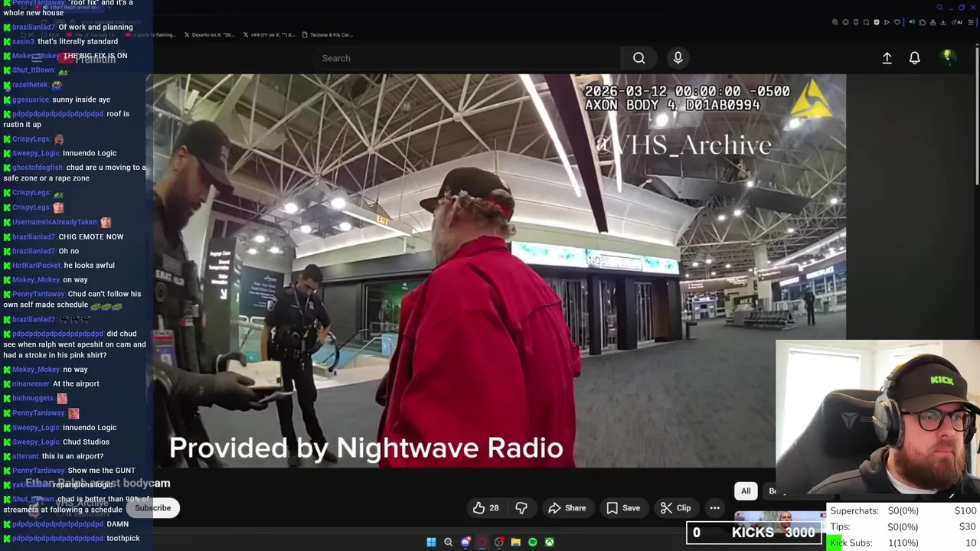Click the browser toolbar profile person icon
Viewport: 980px width, 551px height.
tap(933, 22)
